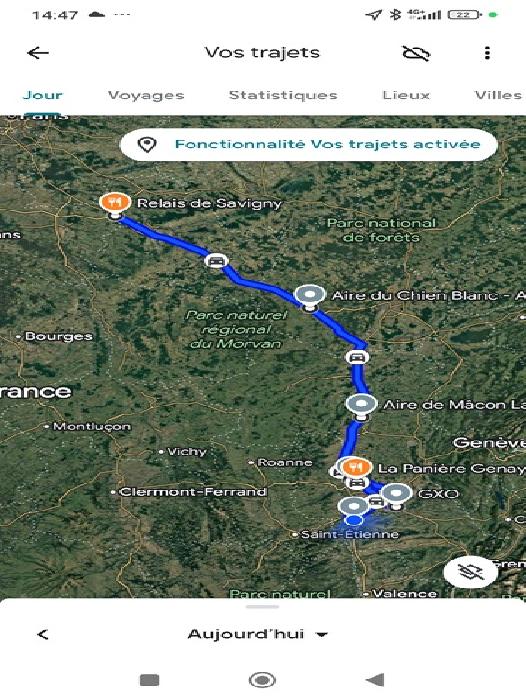Screen dimensions: 526x700
Task: Tap the Aire de Mâcon location pin
Action: [362, 404]
